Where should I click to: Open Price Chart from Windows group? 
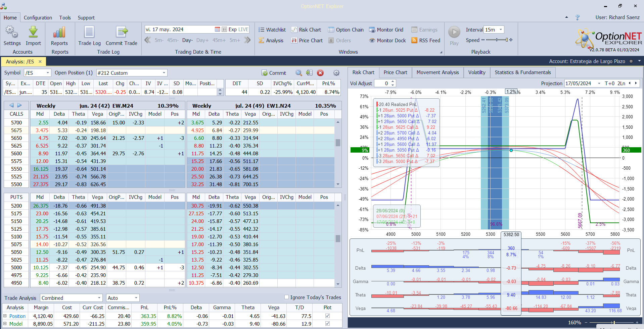coord(307,41)
